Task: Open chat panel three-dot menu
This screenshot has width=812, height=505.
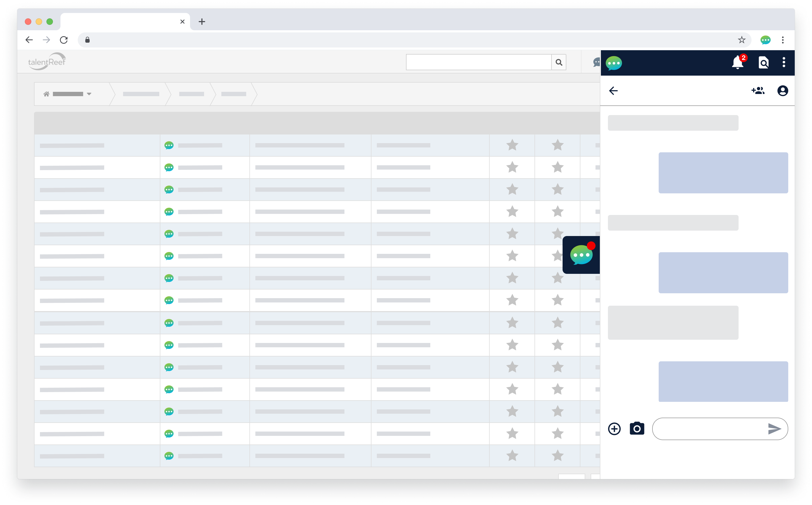Action: click(784, 62)
